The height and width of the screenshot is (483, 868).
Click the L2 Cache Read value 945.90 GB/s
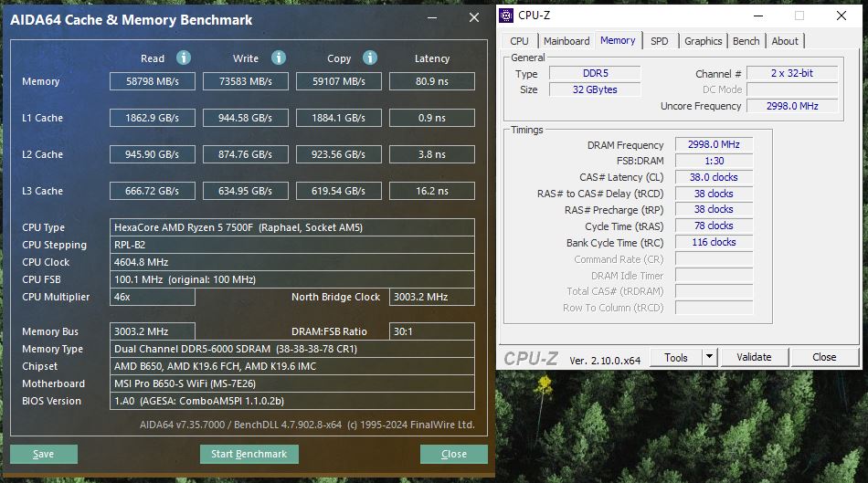(x=153, y=154)
